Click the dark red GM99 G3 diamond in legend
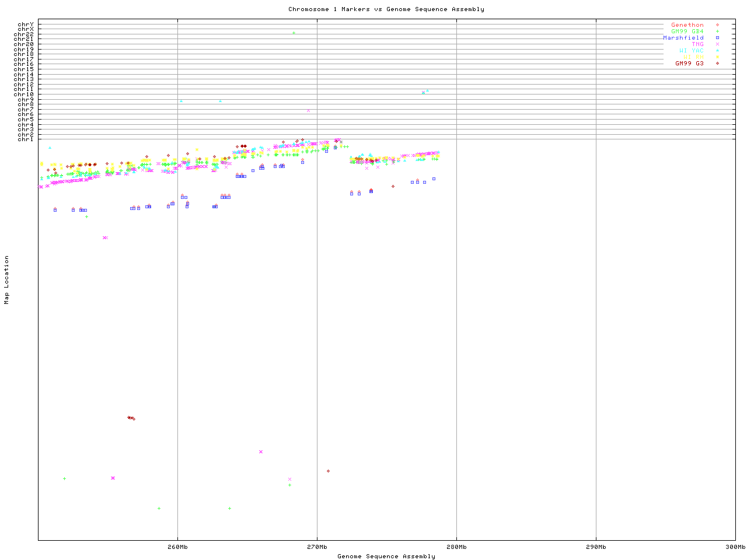The height and width of the screenshot is (560, 747). (717, 64)
